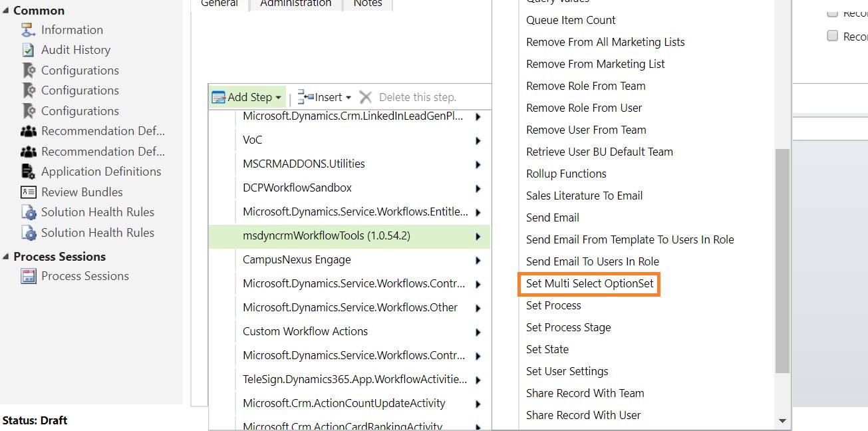
Task: Switch to the Administration tab
Action: (295, 3)
